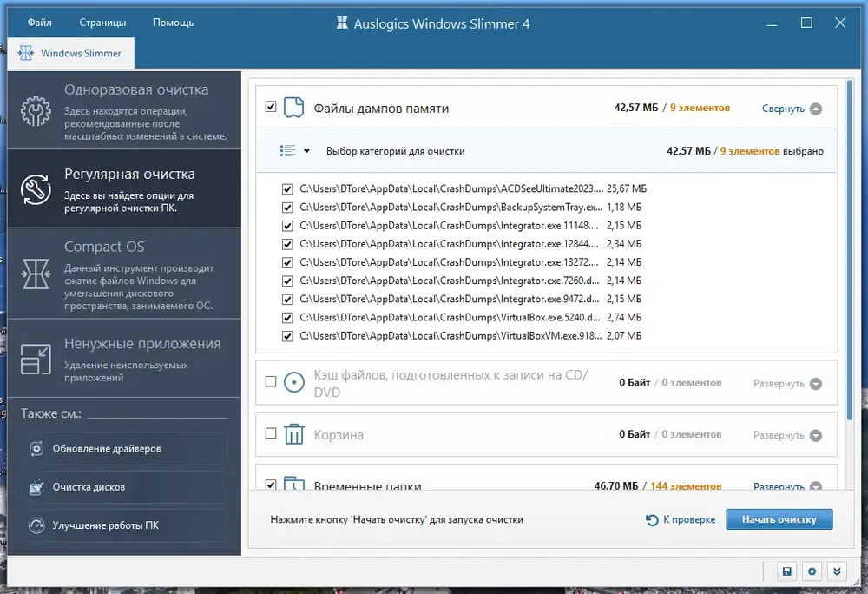
Task: Uncheck Integrator.exe.12844 dump checkbox
Action: (x=287, y=244)
